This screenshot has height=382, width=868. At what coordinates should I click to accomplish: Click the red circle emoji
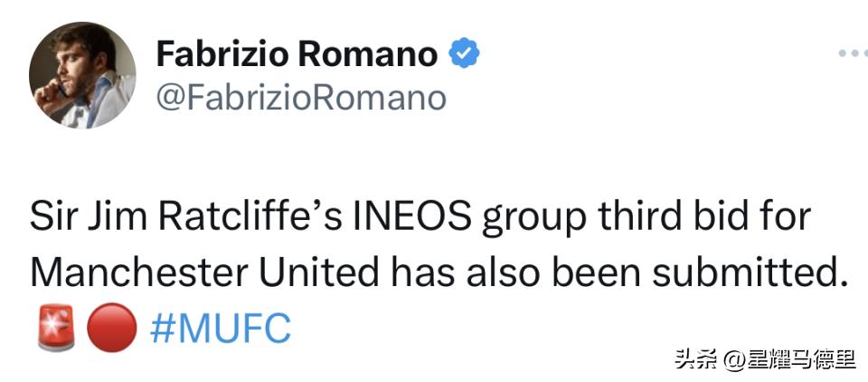point(111,328)
